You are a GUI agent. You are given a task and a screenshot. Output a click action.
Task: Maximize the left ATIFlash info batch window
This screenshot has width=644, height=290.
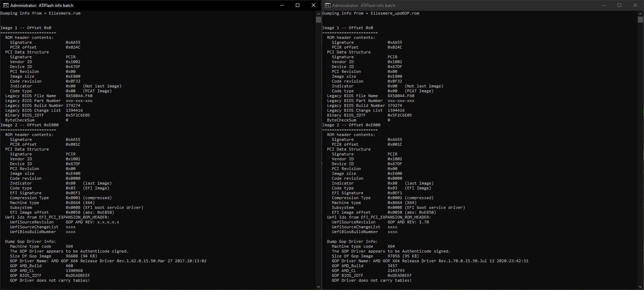pos(298,5)
